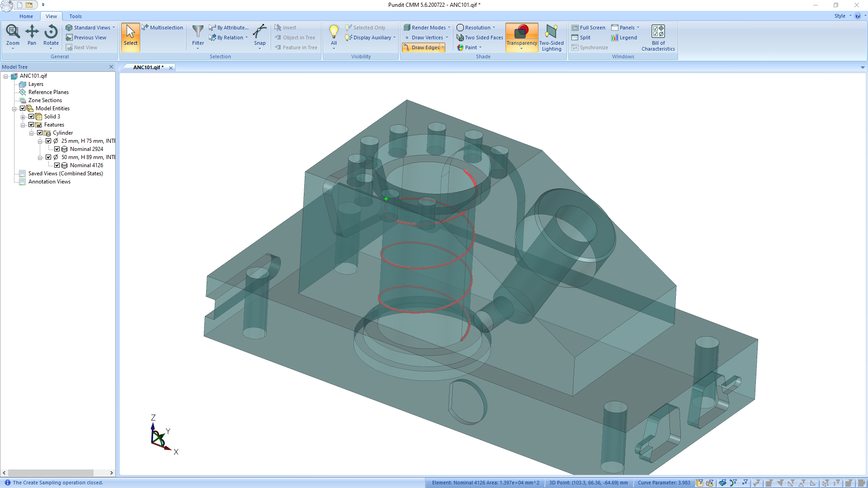
Task: Select ANC101.qif document tab
Action: (x=148, y=67)
